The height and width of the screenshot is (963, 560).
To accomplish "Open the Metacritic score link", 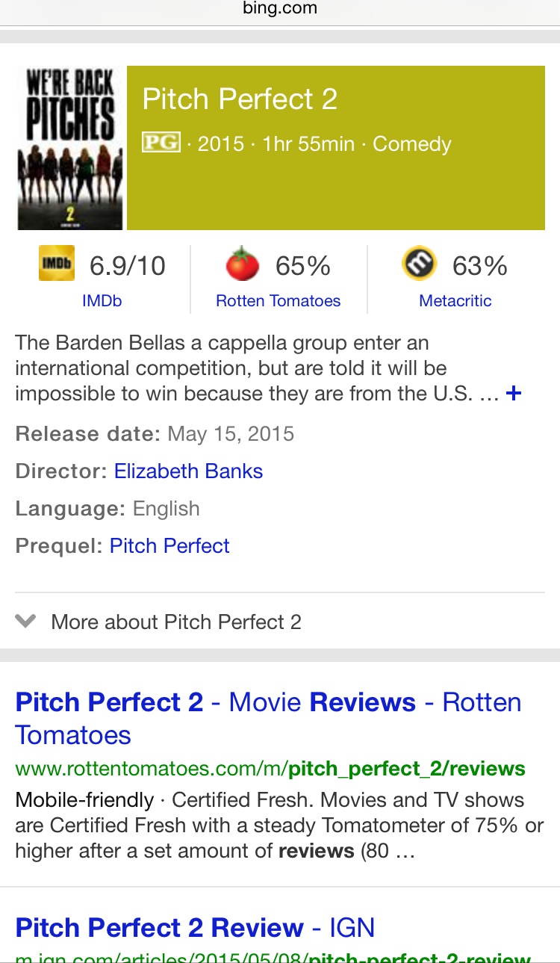I will tap(455, 300).
